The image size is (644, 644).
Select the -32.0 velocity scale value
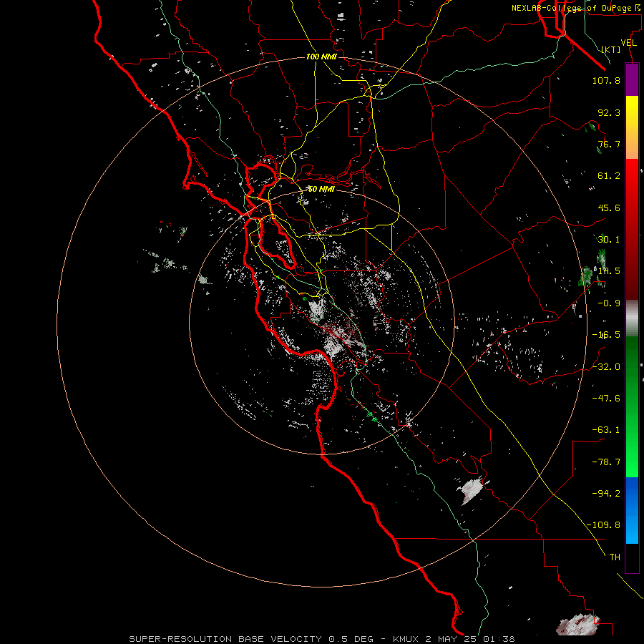tap(606, 366)
